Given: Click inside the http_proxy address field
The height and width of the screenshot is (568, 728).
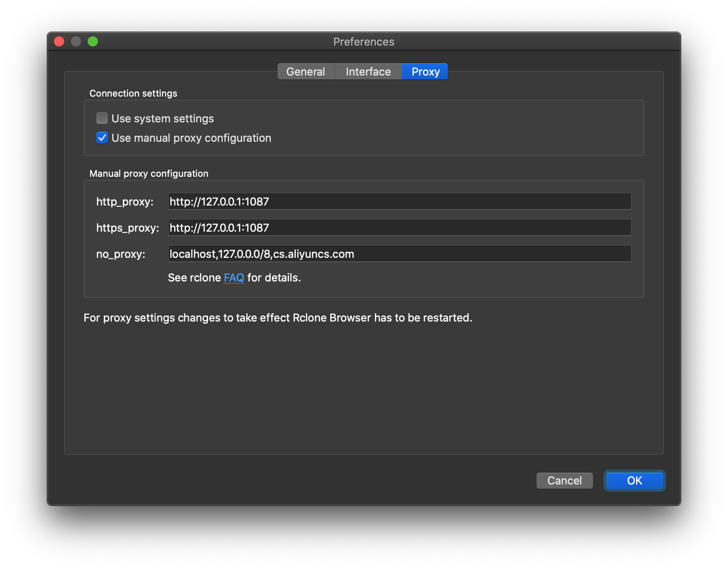Looking at the screenshot, I should (399, 202).
